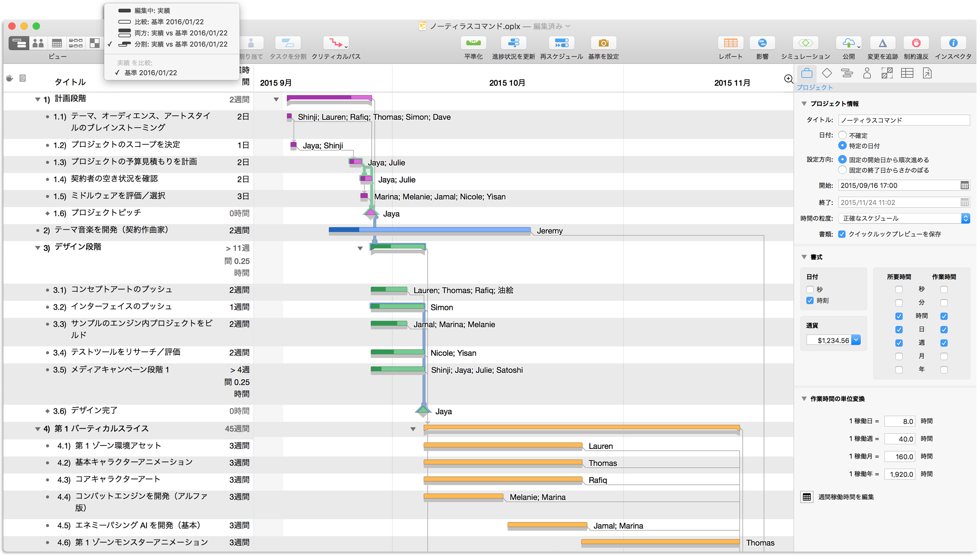Screen dimensions: 980x557
Task: Open the Network diagram view icon
Action: pyautogui.click(x=75, y=43)
